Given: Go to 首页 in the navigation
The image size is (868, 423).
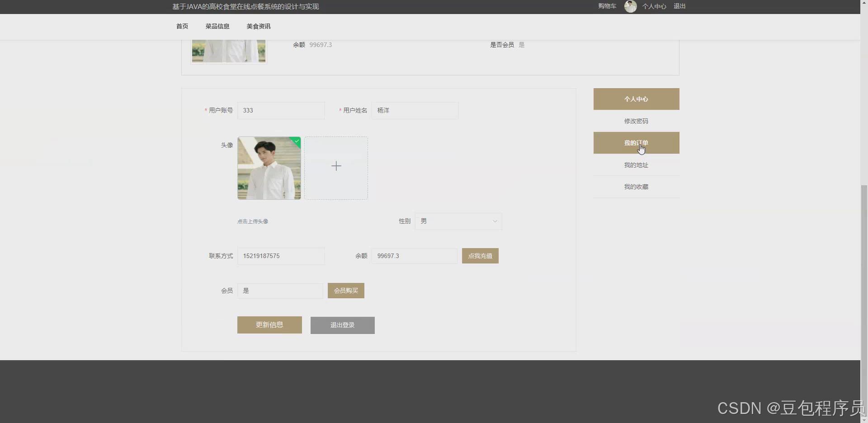Looking at the screenshot, I should (182, 26).
